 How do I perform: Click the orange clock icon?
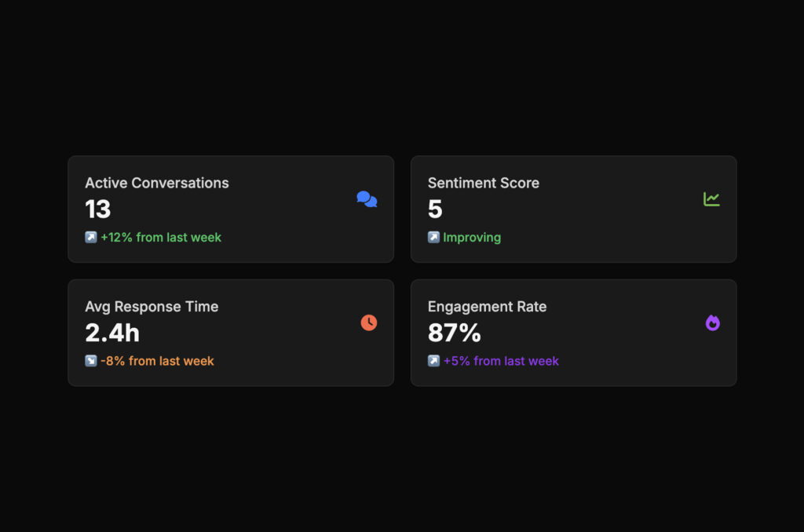point(368,322)
